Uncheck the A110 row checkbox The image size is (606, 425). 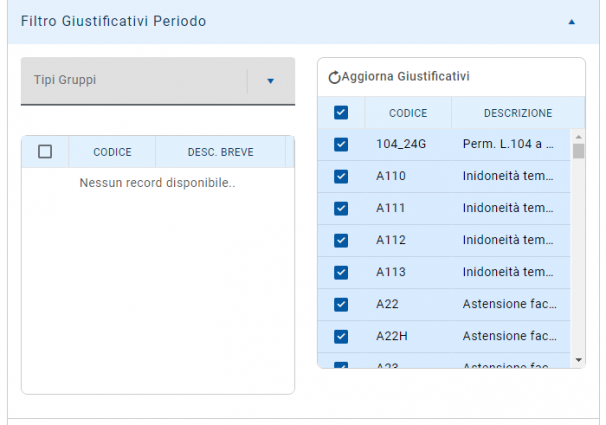click(x=341, y=176)
